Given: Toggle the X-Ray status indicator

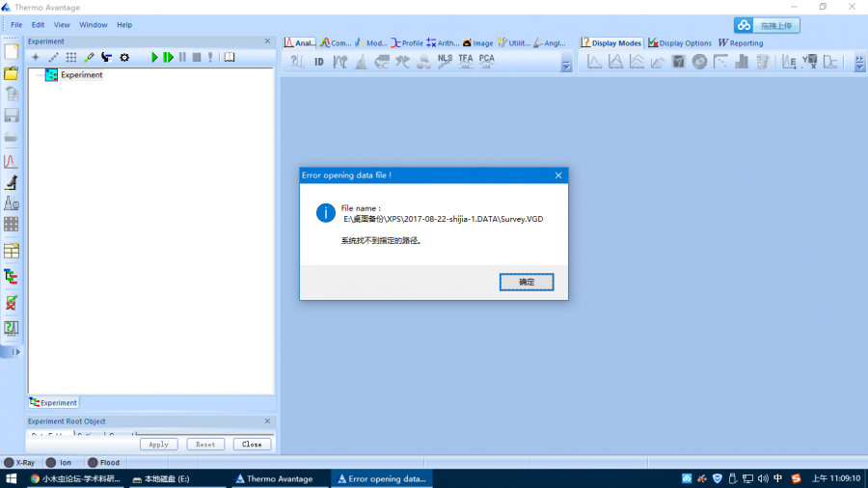Looking at the screenshot, I should [x=19, y=463].
